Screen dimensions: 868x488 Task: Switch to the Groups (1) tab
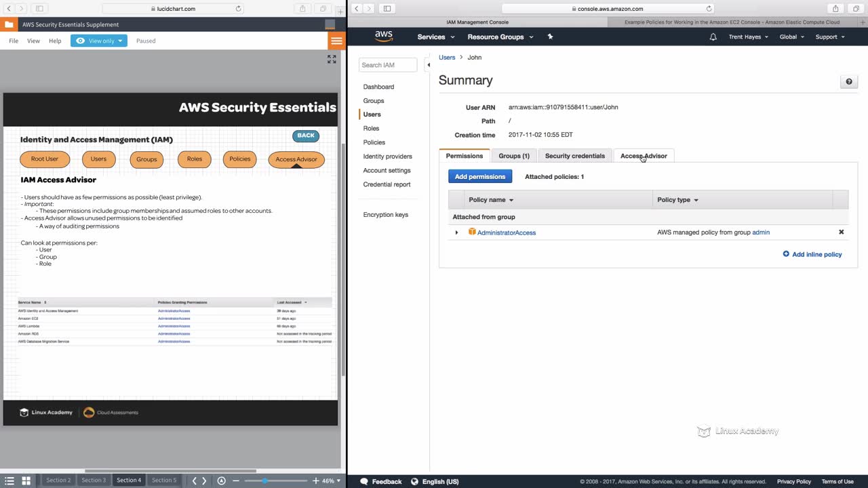coord(514,156)
